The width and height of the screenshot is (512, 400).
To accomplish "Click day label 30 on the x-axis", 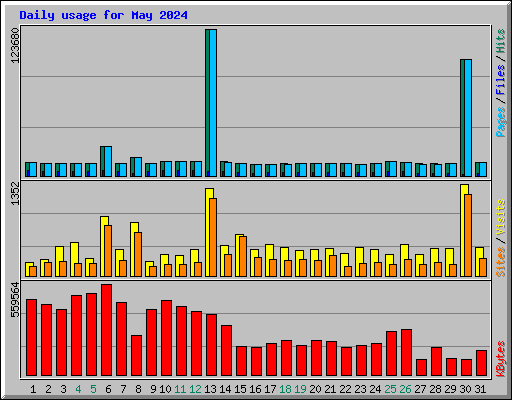I will pyautogui.click(x=465, y=389).
